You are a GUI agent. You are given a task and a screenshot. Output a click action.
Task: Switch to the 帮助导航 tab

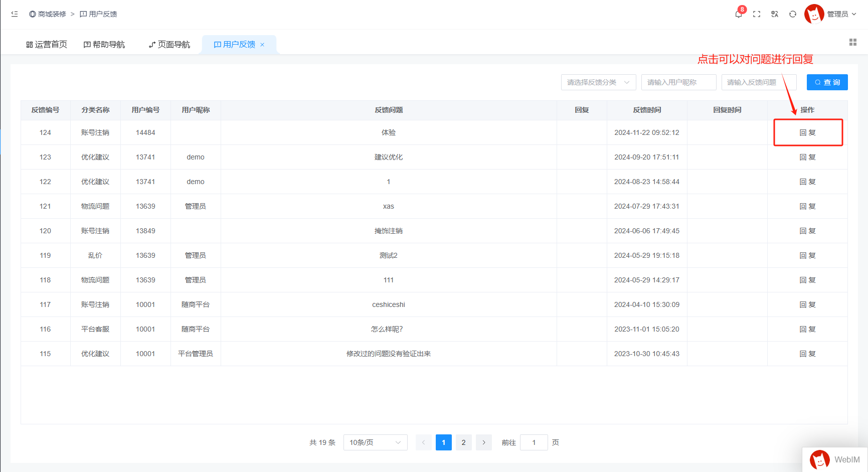point(104,45)
